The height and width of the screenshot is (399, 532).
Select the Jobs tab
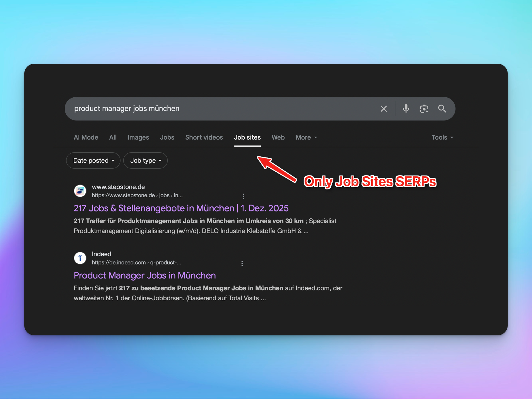(x=167, y=137)
